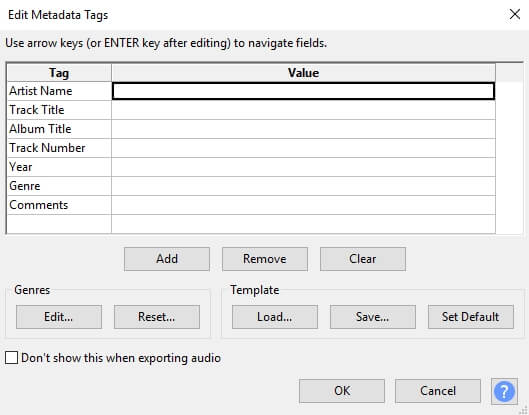Focus the Artist Name value field
Image resolution: width=529 pixels, height=415 pixels.
[x=303, y=91]
